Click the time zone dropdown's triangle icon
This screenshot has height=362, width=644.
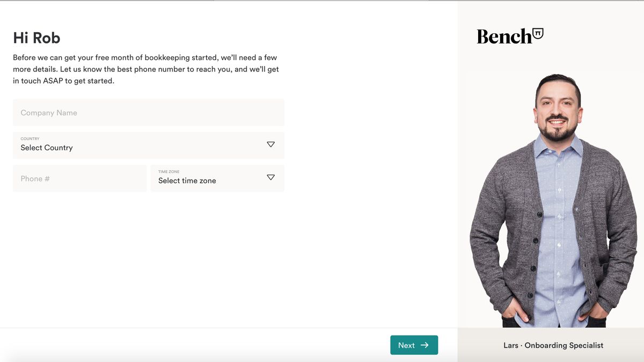pyautogui.click(x=270, y=178)
